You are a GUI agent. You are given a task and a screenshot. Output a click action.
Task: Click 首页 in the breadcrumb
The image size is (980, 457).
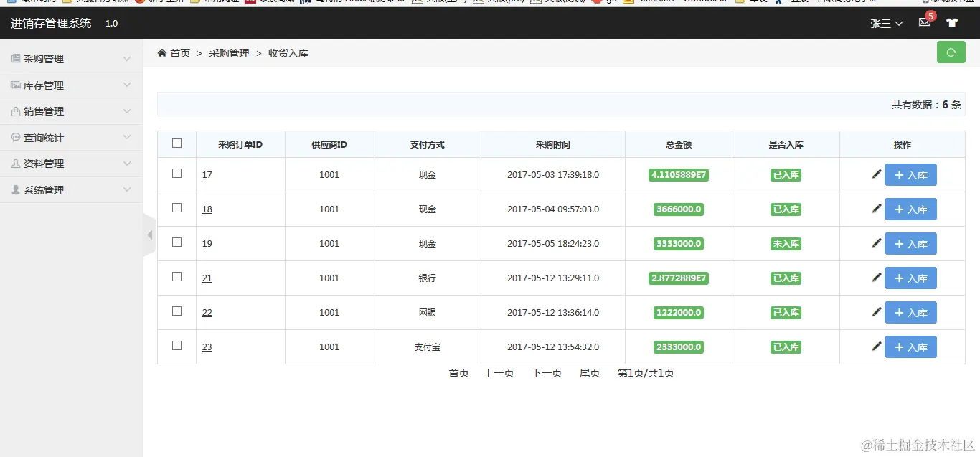click(180, 53)
